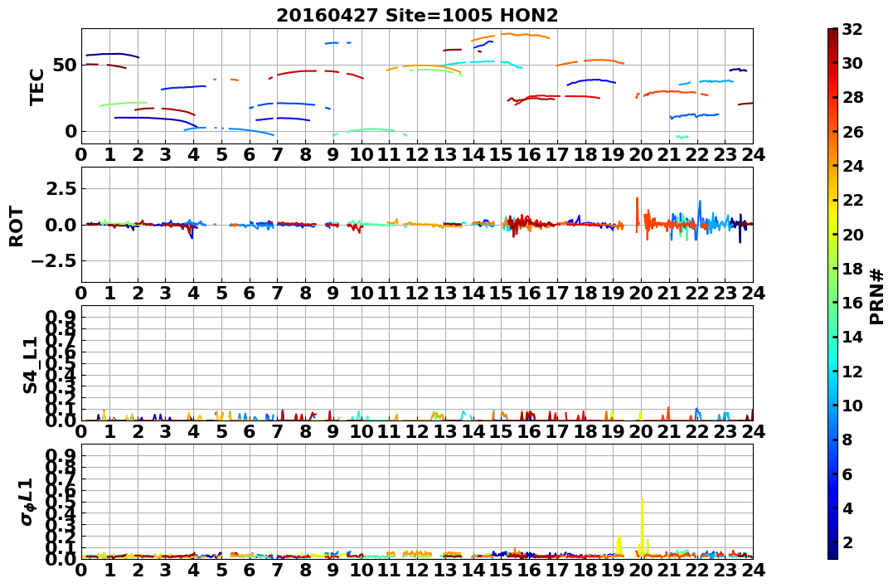The image size is (893, 588).
Task: Click hour "12" tick under the TEC panel
Action: [x=417, y=154]
